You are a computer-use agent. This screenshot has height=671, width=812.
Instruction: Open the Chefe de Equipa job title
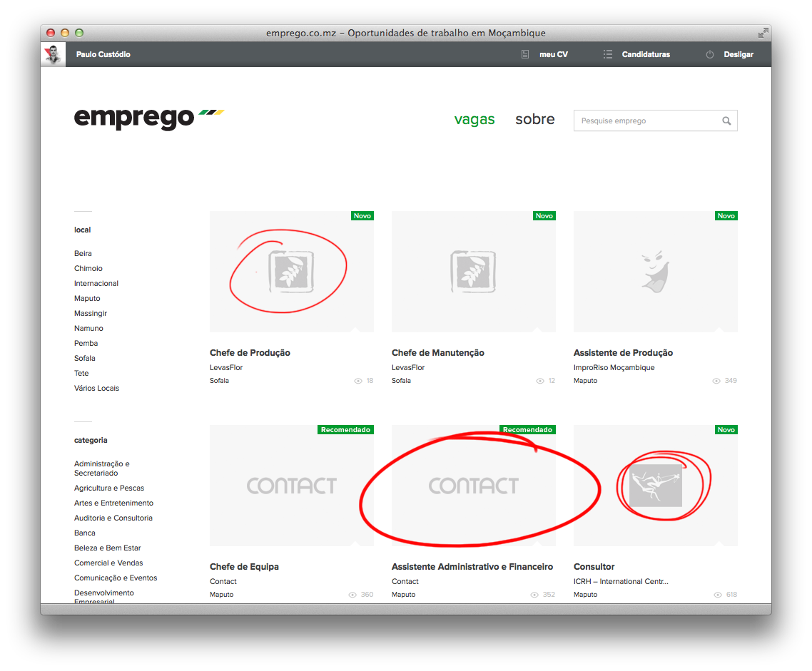pos(245,567)
